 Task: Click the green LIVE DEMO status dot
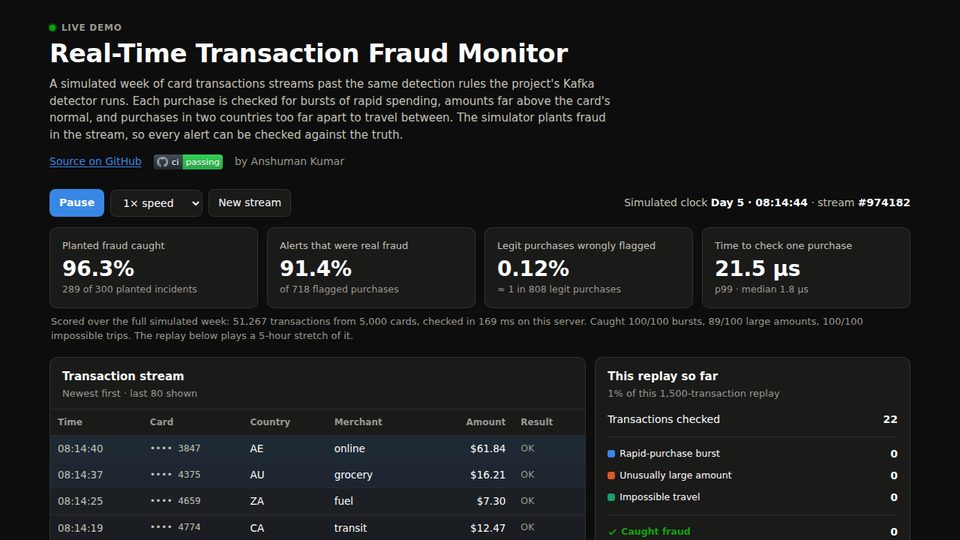53,28
